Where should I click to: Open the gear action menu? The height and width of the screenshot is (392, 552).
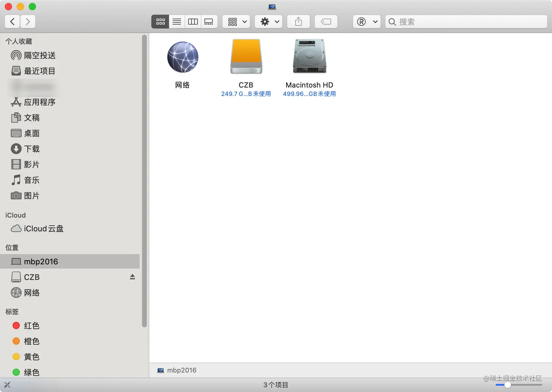268,22
